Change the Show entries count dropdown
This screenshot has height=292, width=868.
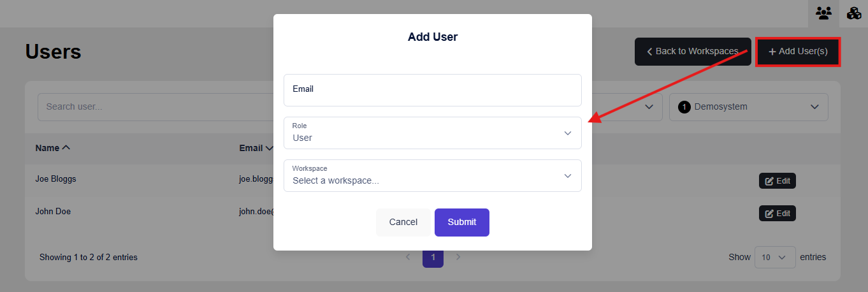774,258
